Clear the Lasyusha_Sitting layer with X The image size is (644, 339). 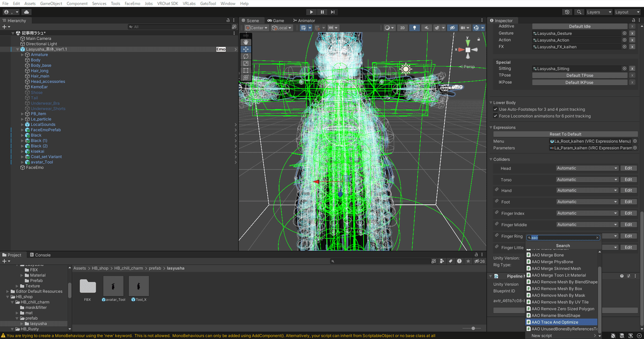(632, 69)
